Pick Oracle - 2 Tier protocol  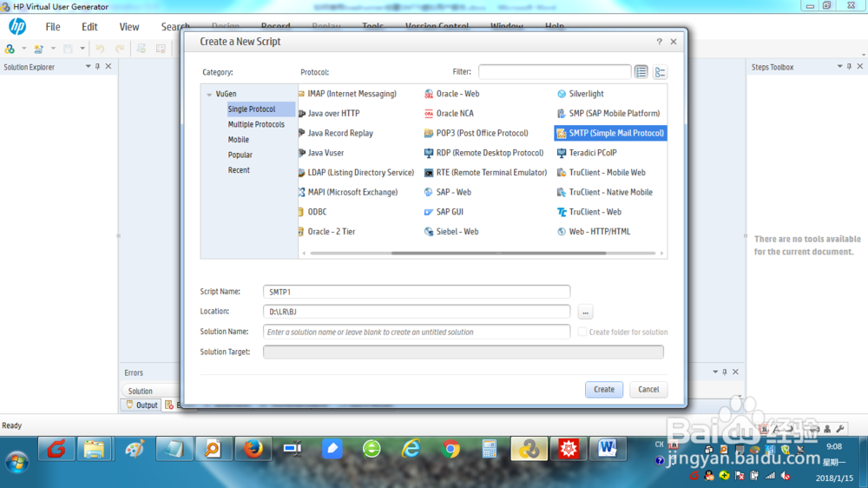(x=327, y=232)
